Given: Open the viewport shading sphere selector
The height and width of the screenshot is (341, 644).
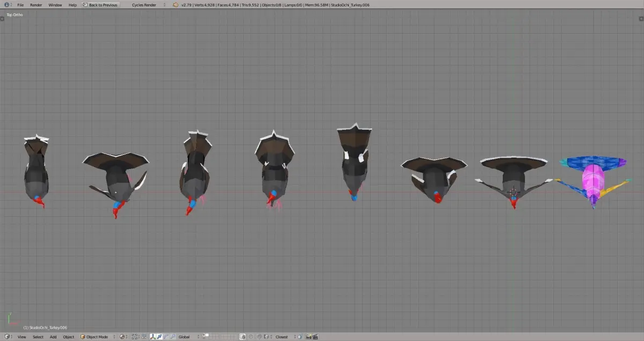Looking at the screenshot, I should click(x=124, y=337).
